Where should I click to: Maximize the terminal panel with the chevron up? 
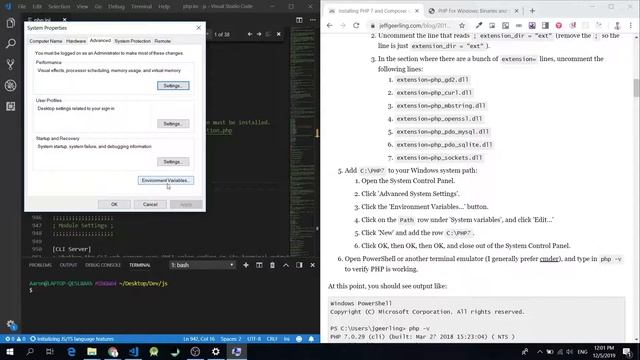tap(286, 265)
